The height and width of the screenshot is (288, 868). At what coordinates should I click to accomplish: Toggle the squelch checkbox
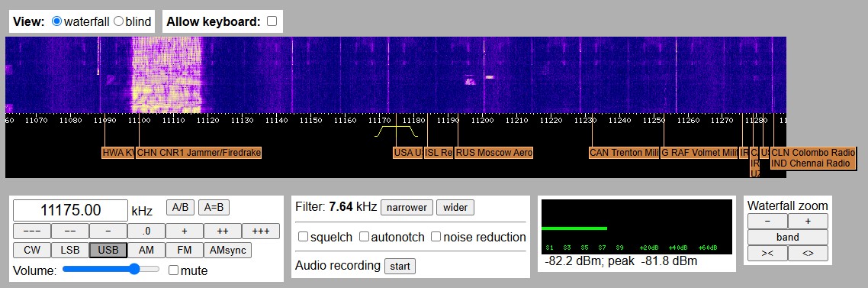click(303, 237)
